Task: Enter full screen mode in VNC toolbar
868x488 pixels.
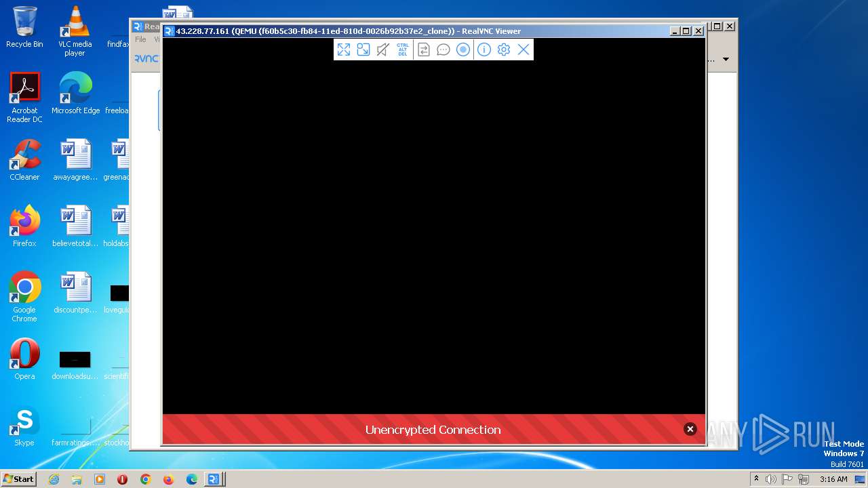Action: pyautogui.click(x=344, y=49)
